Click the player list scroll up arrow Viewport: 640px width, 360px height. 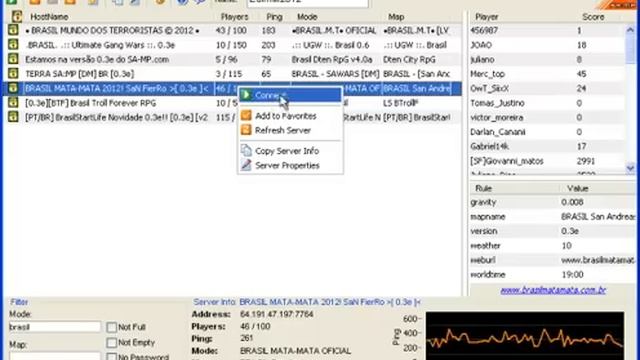point(630,30)
